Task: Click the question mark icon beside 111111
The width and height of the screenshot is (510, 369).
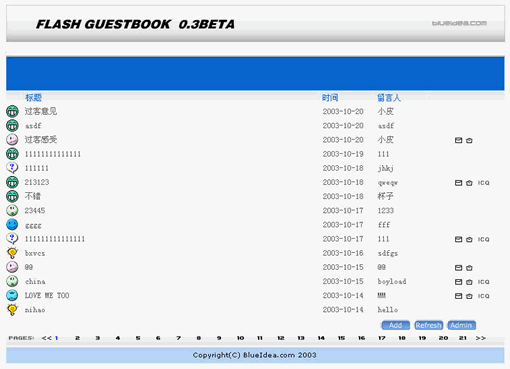Action: pyautogui.click(x=12, y=168)
